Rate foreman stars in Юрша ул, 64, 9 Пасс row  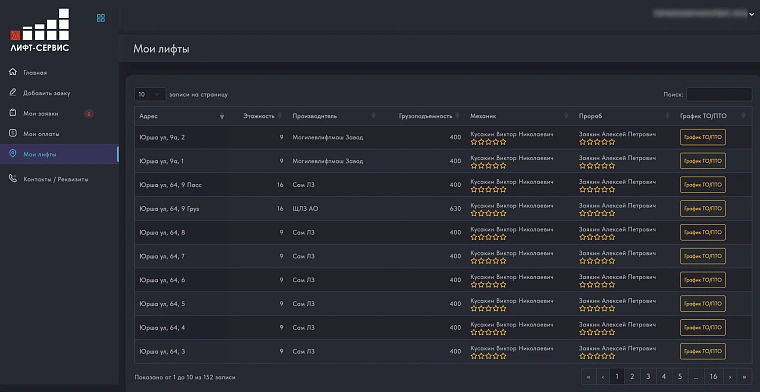tap(597, 189)
